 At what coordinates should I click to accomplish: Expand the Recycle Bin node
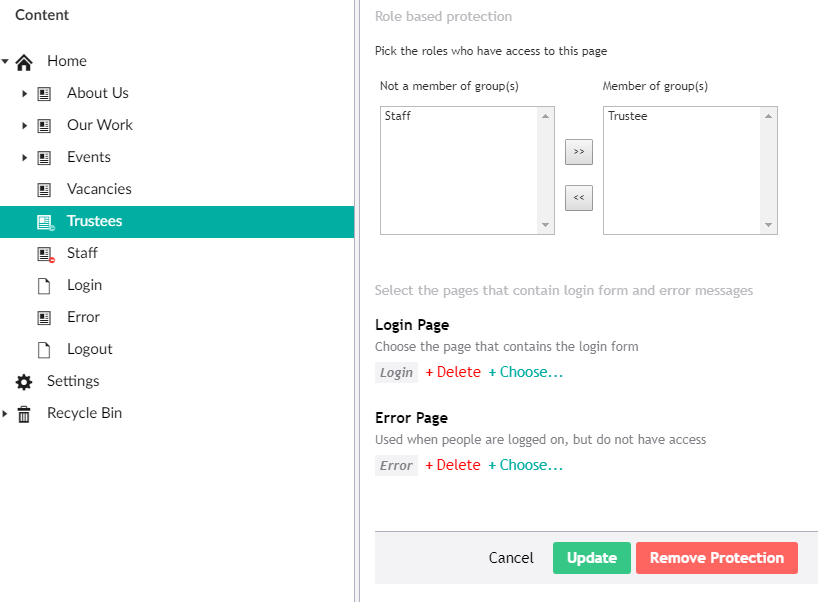[x=5, y=414]
